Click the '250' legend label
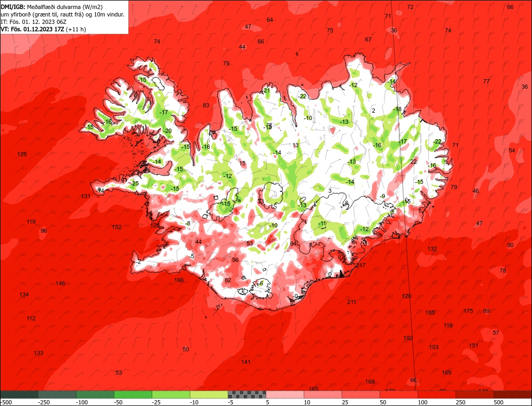Viewport: 532px width, 406px height. point(460,402)
